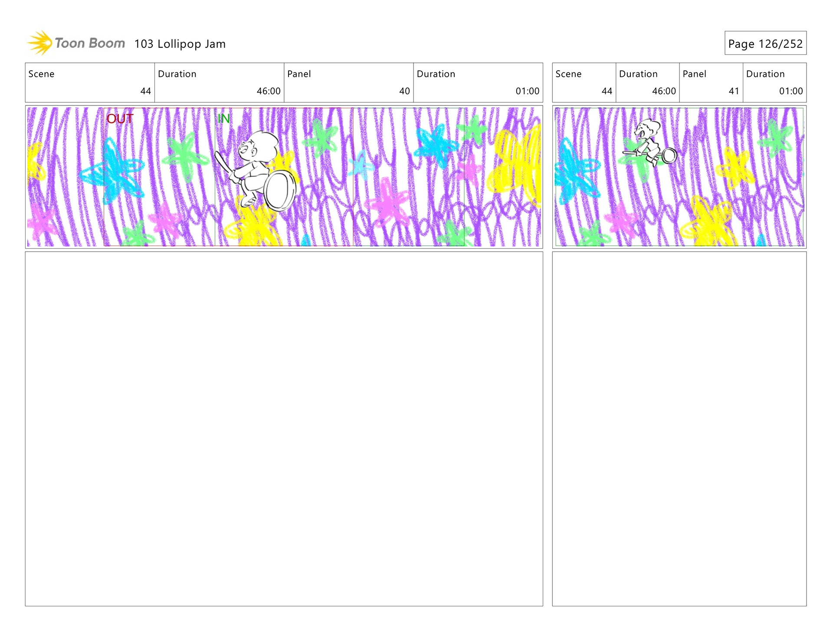Click the empty notes box under panel 40

[284, 429]
